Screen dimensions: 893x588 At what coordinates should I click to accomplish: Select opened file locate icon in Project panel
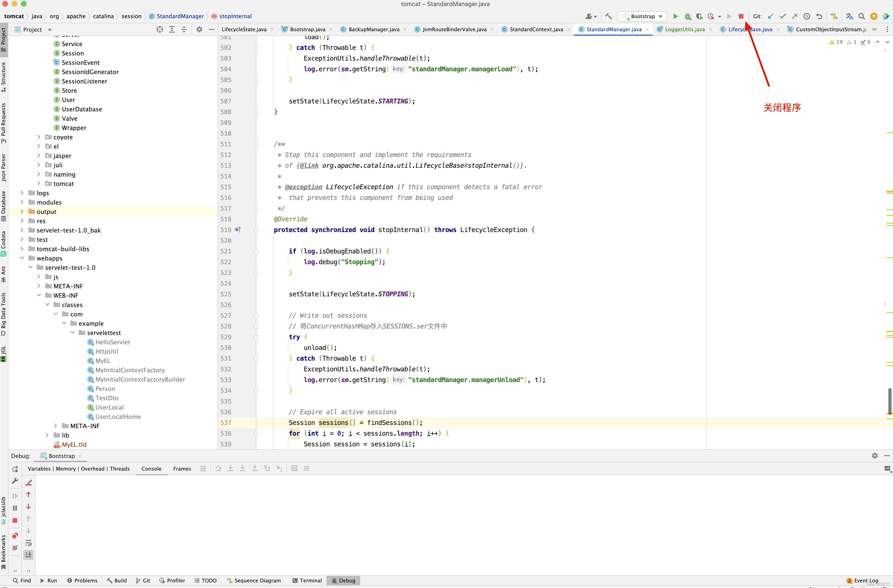coord(160,29)
